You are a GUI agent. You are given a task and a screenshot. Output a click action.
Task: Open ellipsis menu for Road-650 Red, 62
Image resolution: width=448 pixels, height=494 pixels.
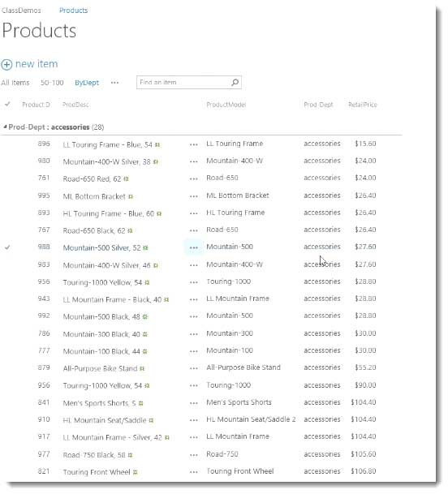(194, 179)
